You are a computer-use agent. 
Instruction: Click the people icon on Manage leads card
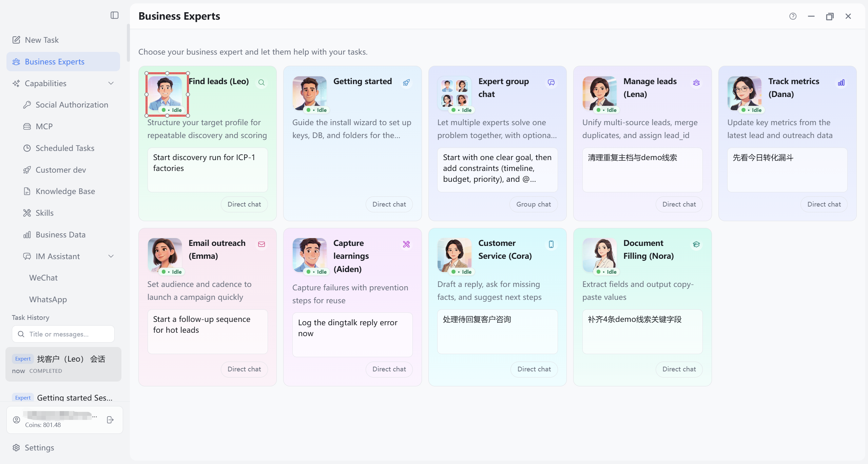[x=696, y=82]
